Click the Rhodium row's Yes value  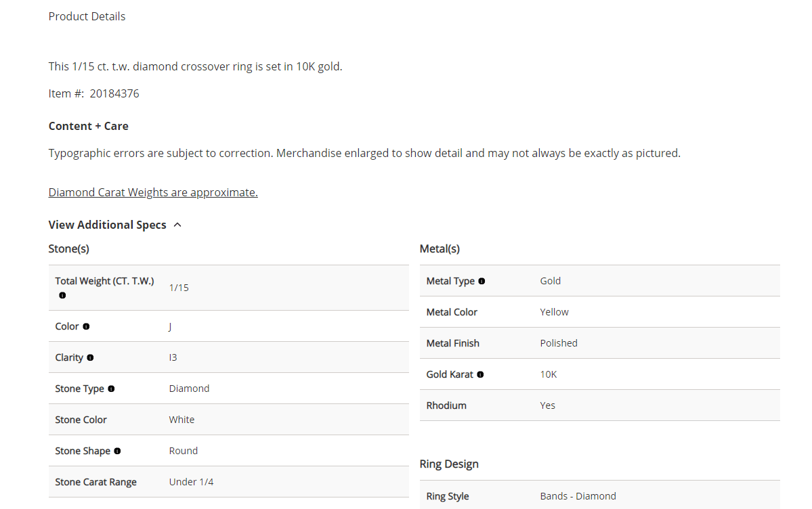(547, 405)
